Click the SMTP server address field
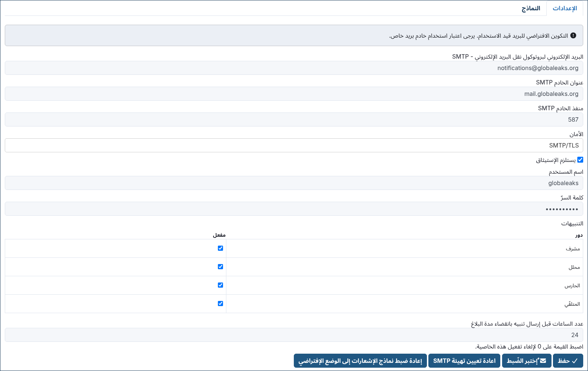The height and width of the screenshot is (371, 588). [294, 94]
